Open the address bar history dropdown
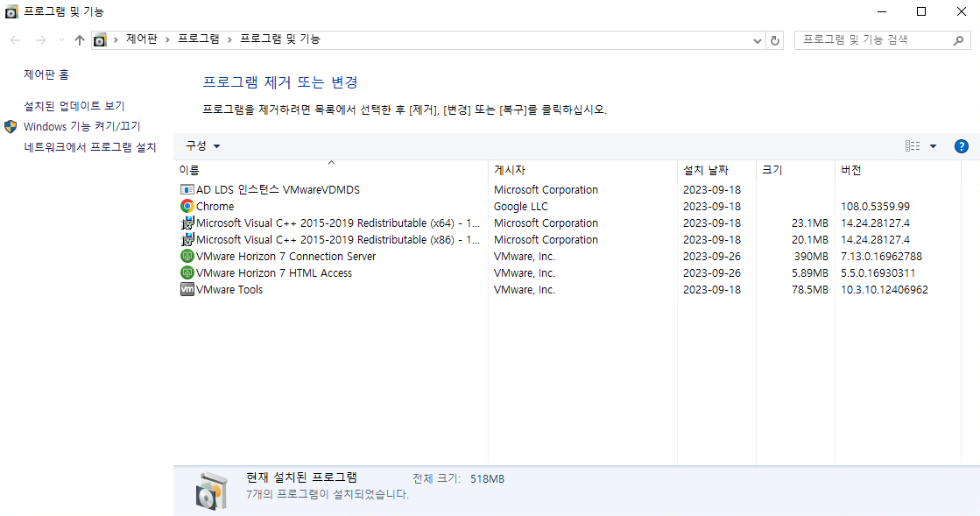This screenshot has width=980, height=516. click(757, 40)
